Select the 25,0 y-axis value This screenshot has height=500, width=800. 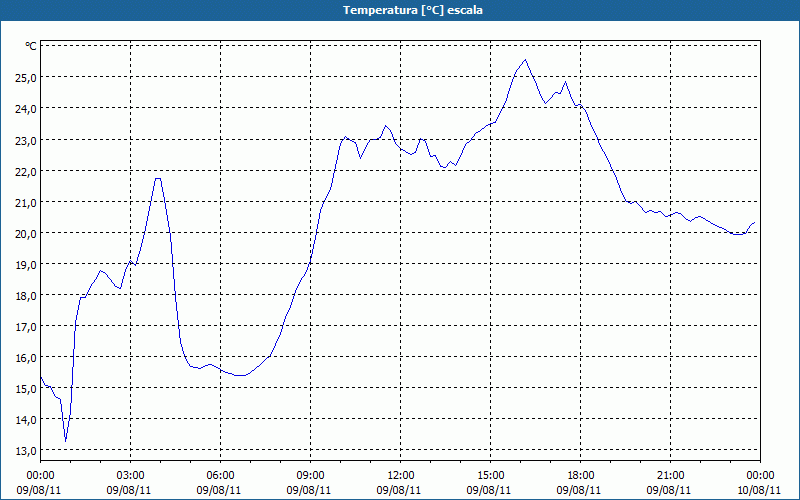(26, 78)
